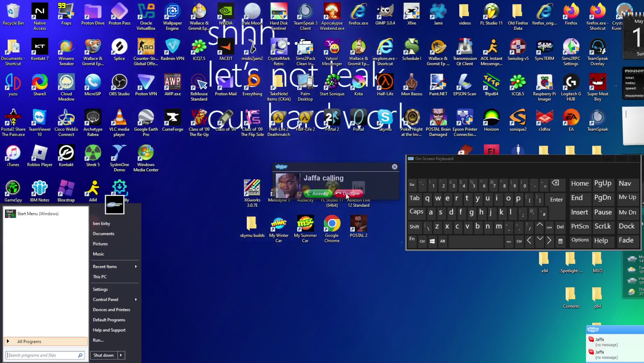Expand All Programs list in Start menu
The width and height of the screenshot is (644, 363).
tap(46, 342)
